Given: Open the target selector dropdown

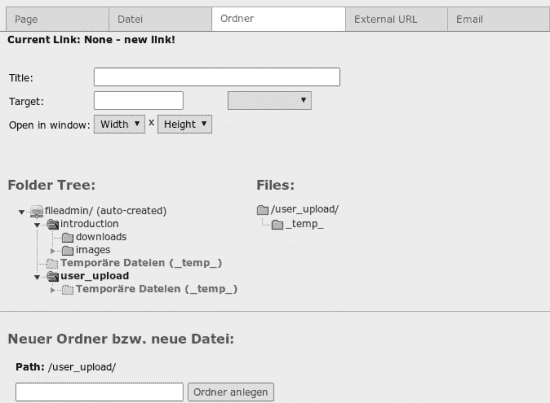Looking at the screenshot, I should point(269,101).
